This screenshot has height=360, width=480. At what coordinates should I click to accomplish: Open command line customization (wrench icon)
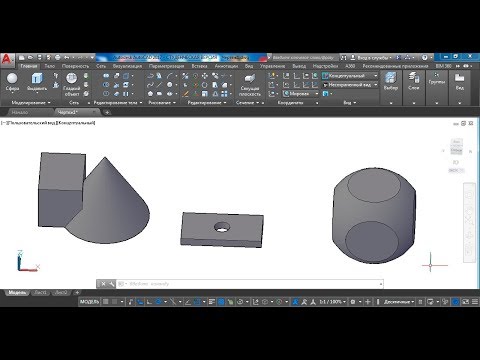tap(111, 284)
